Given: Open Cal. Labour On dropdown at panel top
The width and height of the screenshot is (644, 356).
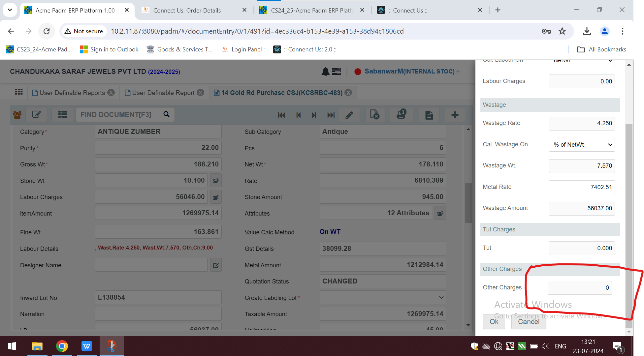Looking at the screenshot, I should click(x=582, y=63).
